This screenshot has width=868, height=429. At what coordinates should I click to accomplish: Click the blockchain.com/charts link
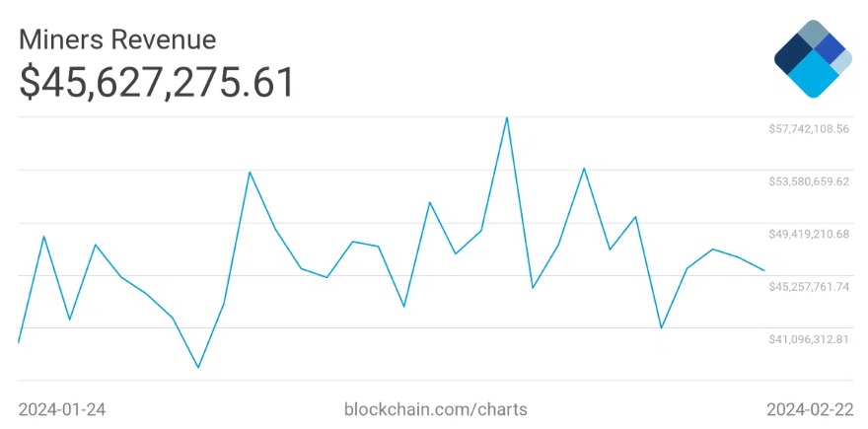click(x=435, y=409)
